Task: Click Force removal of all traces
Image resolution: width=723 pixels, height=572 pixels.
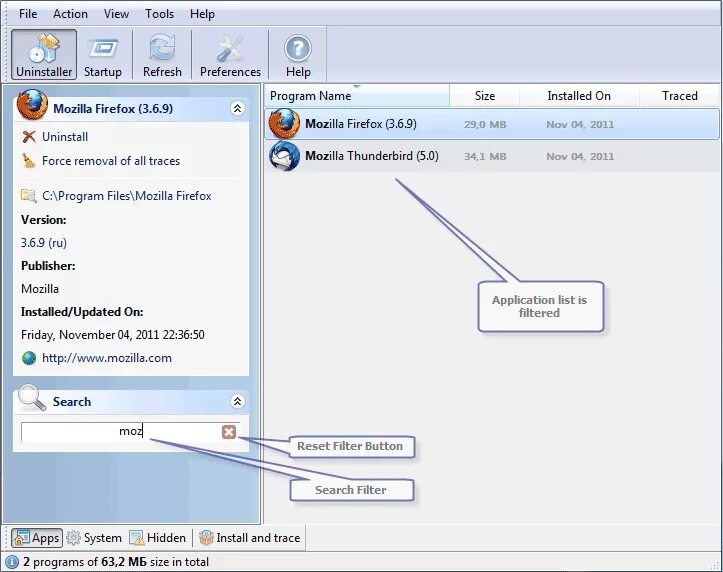Action: point(111,161)
